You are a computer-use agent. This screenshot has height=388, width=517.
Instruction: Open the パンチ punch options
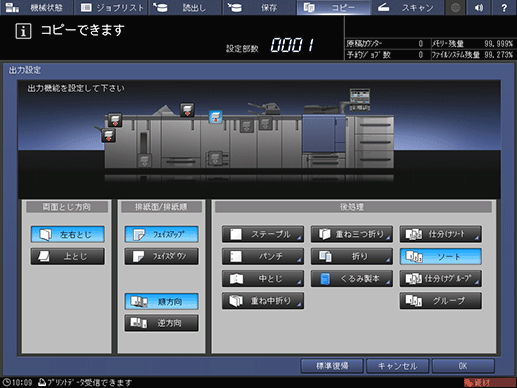[263, 256]
